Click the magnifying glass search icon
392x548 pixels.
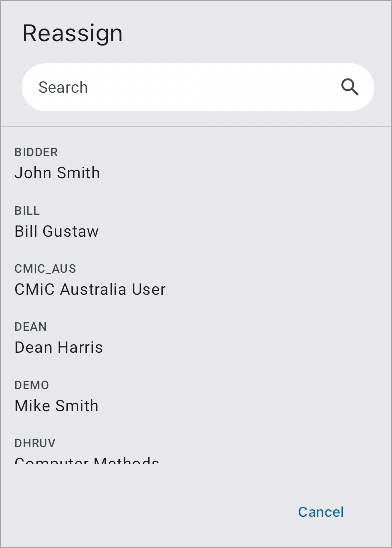pos(350,87)
